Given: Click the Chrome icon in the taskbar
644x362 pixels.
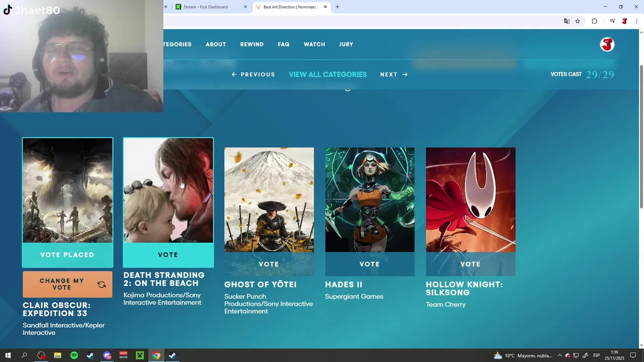Looking at the screenshot, I should (156, 355).
